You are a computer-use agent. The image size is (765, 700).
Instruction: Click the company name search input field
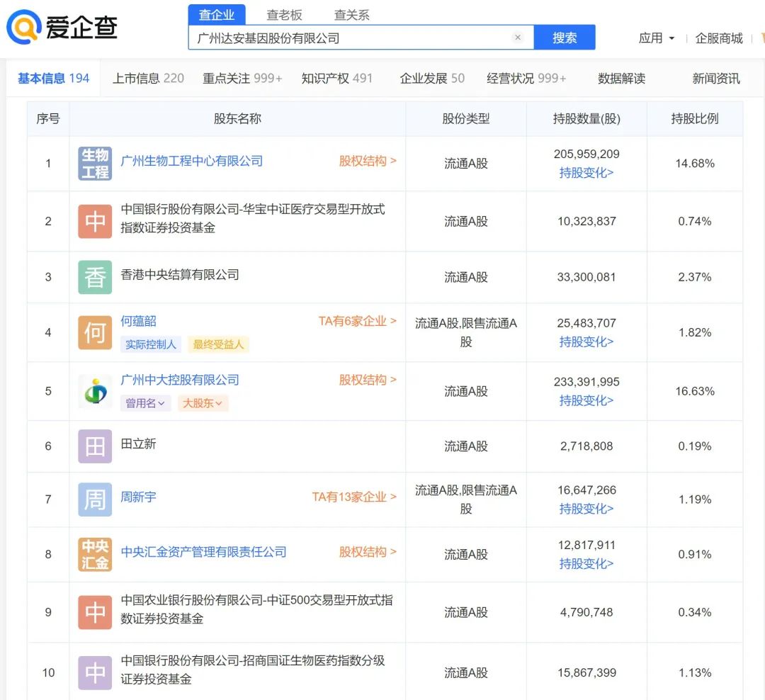(351, 38)
